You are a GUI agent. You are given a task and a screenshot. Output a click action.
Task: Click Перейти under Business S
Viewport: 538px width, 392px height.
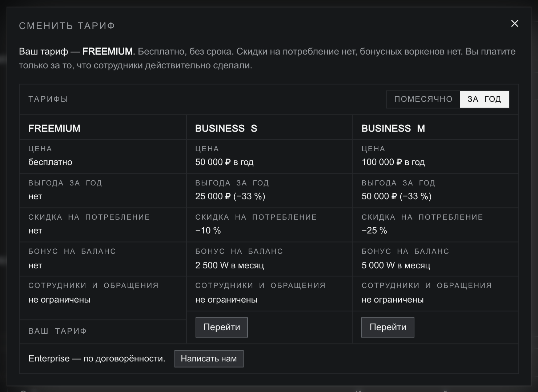pyautogui.click(x=222, y=327)
